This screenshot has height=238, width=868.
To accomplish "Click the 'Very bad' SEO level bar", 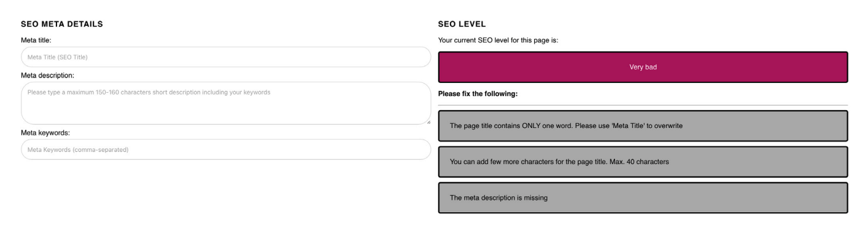I will (643, 67).
